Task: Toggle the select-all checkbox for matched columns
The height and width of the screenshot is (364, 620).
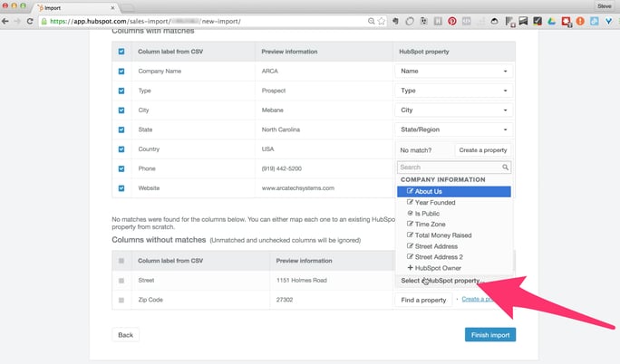Action: [121, 52]
